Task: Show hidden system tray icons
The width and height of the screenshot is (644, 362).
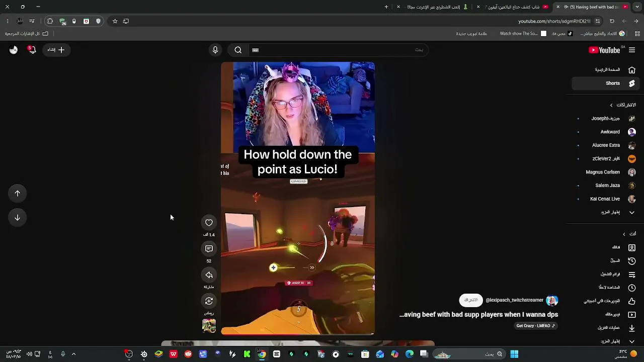Action: pyautogui.click(x=73, y=354)
